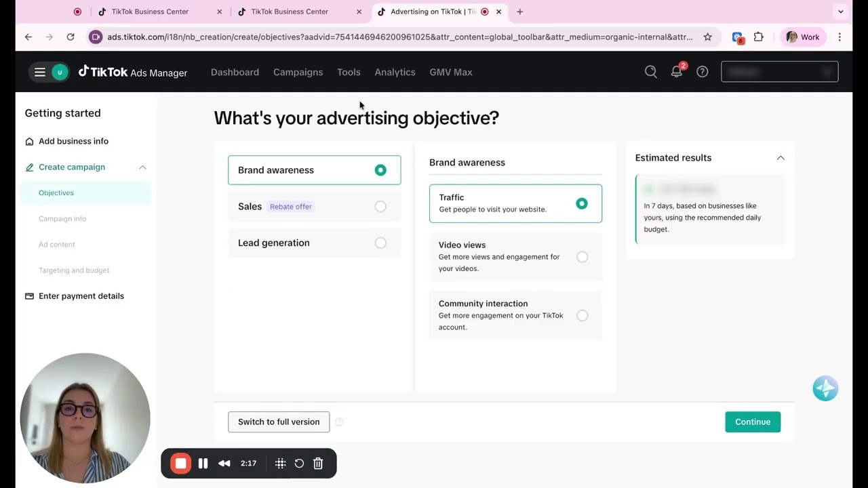Viewport: 868px width, 488px height.
Task: Click the green account avatar icon
Action: click(x=60, y=72)
